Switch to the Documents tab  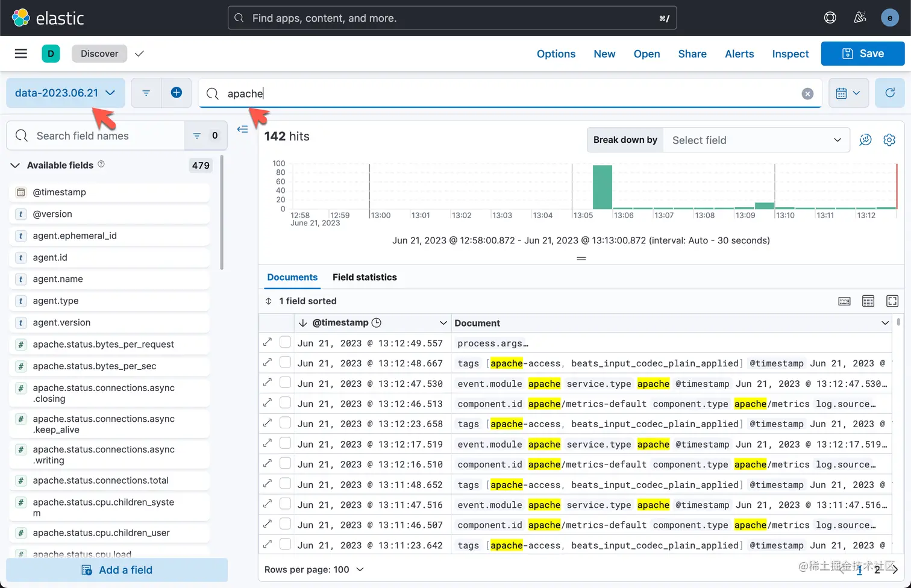tap(292, 277)
